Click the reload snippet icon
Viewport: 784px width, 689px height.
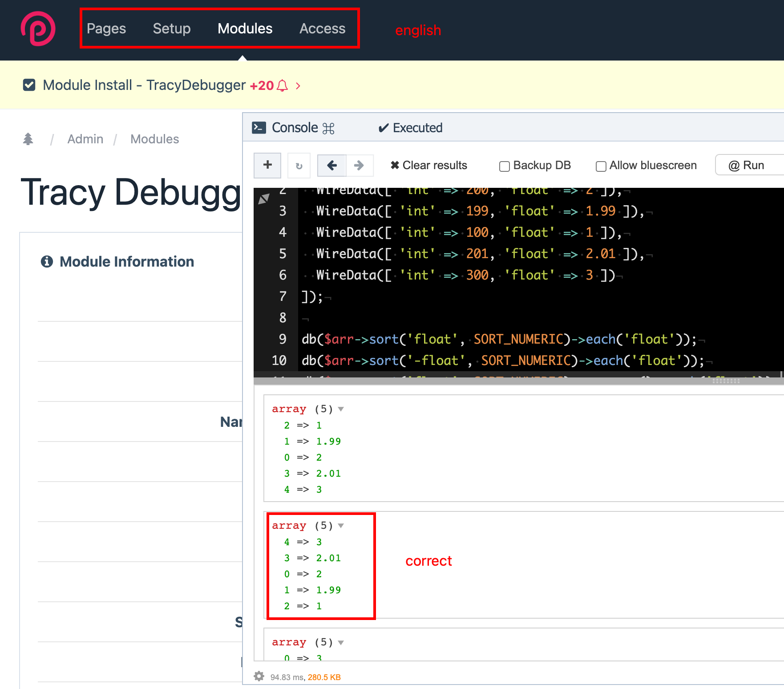[299, 165]
